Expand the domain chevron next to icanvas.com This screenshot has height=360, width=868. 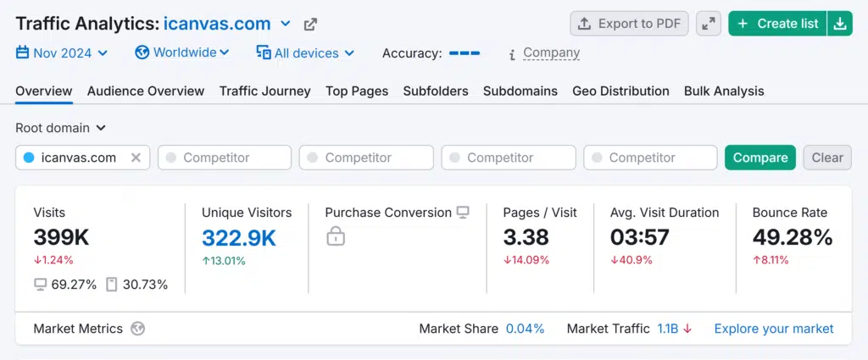click(x=286, y=24)
